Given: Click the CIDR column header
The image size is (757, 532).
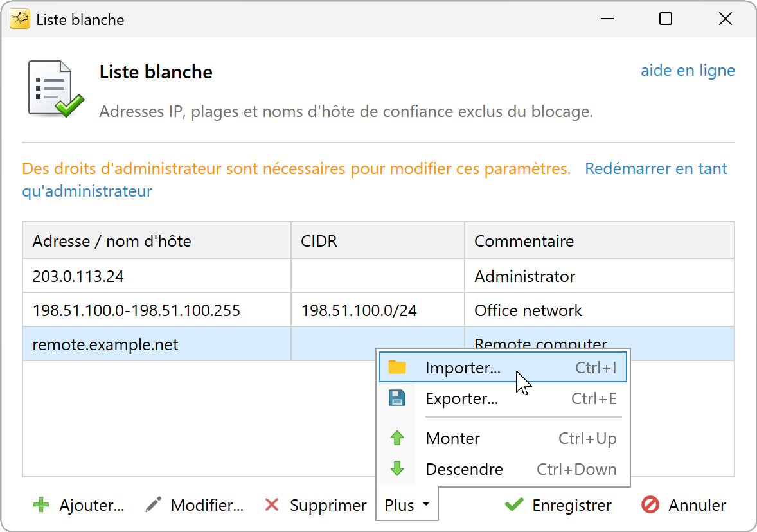Looking at the screenshot, I should [378, 240].
